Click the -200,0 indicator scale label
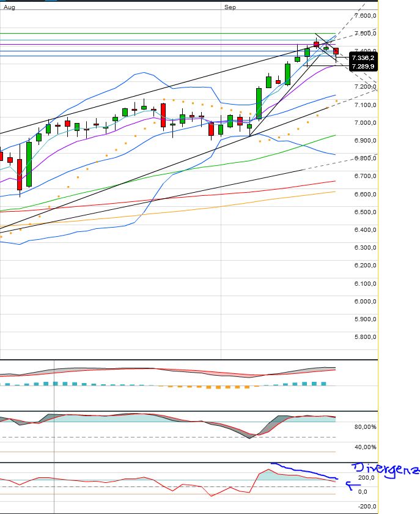Image resolution: width=420 pixels, height=514 pixels. (366, 507)
